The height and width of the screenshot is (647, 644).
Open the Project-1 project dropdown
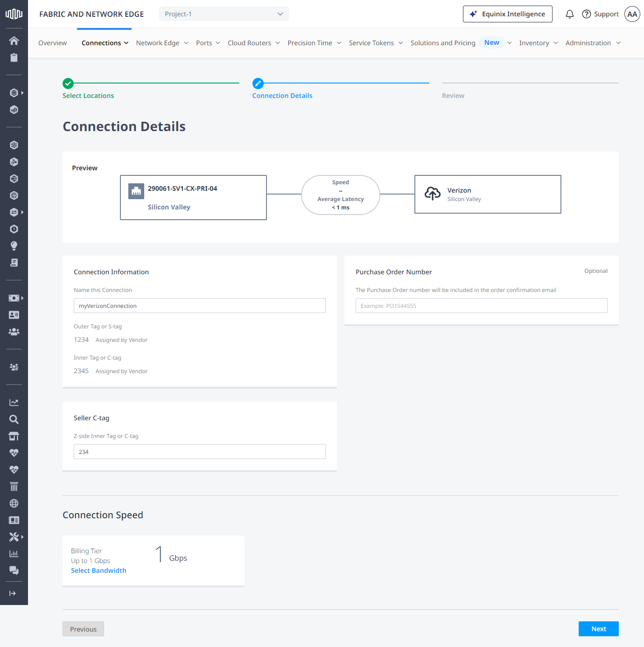(x=224, y=14)
